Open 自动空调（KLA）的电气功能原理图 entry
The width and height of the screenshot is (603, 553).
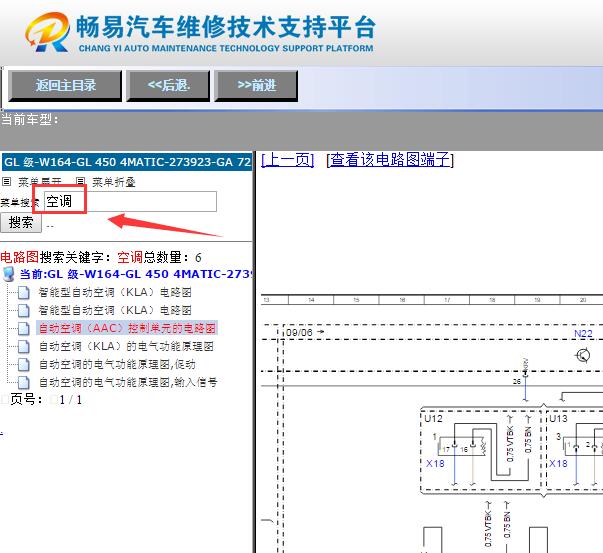tap(126, 346)
